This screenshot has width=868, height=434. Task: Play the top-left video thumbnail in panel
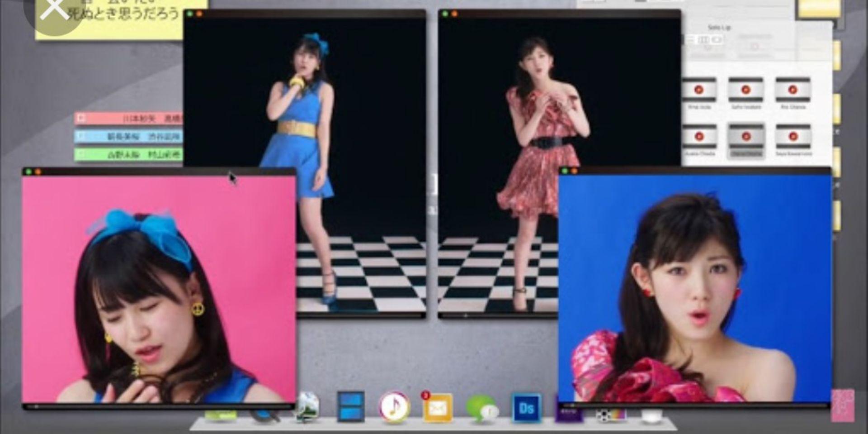699,90
